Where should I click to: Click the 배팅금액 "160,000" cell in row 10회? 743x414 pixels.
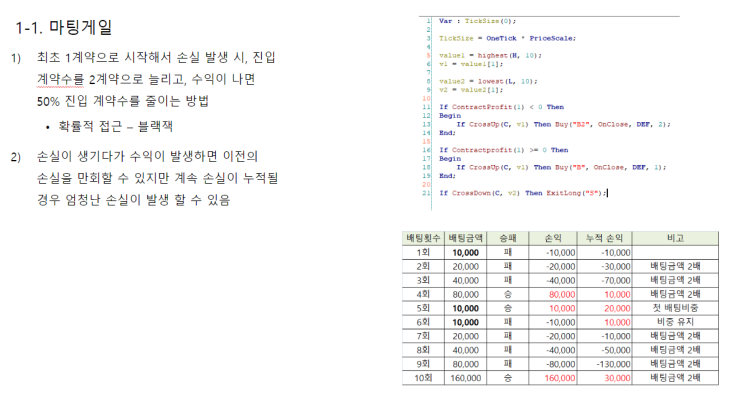465,378
